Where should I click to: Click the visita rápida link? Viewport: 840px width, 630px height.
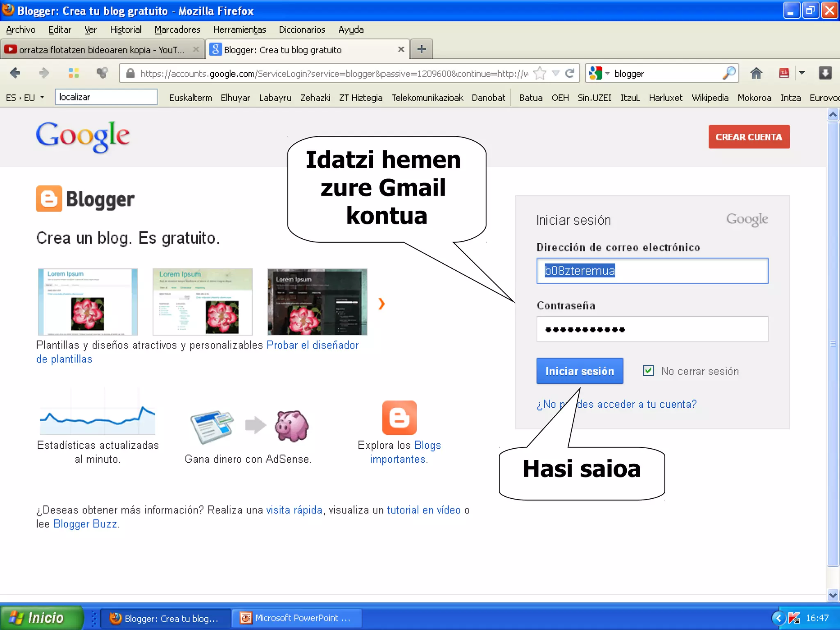[294, 510]
